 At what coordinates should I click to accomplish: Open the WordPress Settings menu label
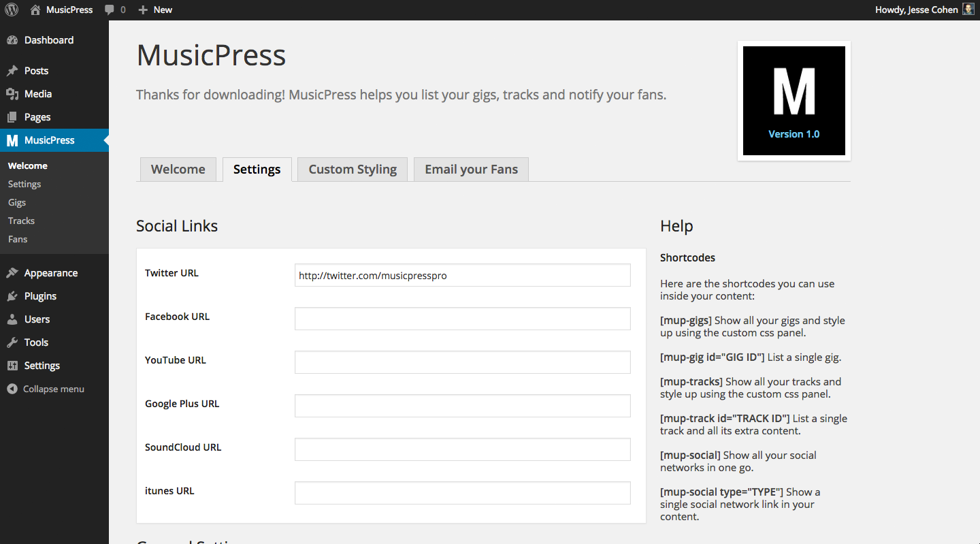coord(42,366)
